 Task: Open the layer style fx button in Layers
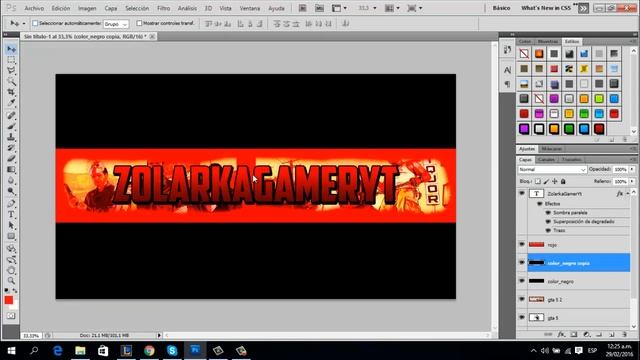point(561,335)
